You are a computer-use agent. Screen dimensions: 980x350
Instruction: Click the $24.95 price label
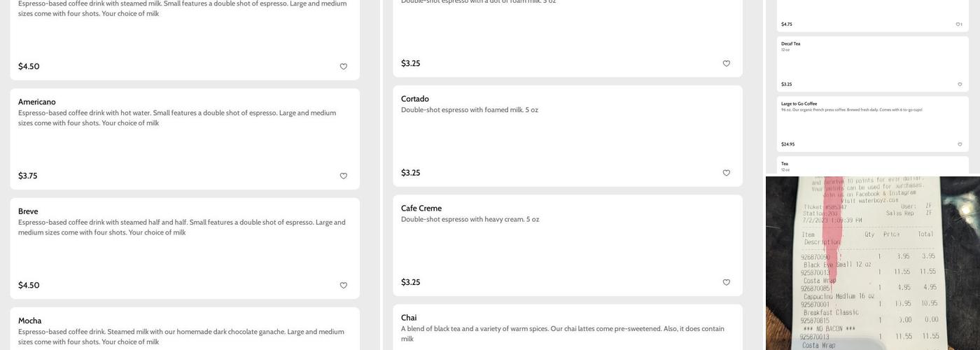tap(787, 144)
